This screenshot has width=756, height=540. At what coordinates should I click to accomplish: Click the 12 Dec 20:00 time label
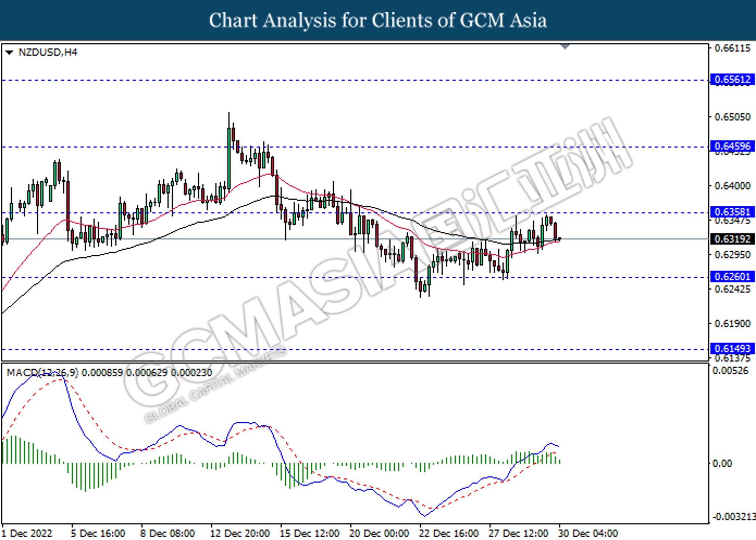tap(240, 534)
